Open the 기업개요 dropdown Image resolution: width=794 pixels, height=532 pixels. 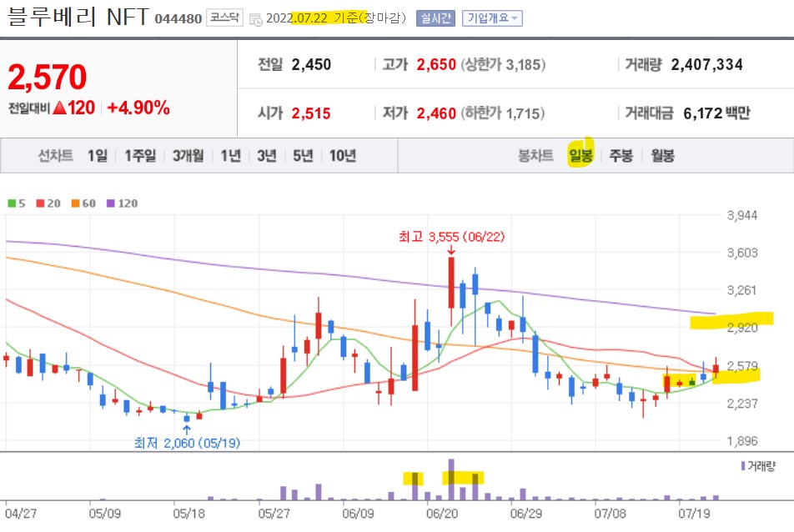pyautogui.click(x=492, y=18)
